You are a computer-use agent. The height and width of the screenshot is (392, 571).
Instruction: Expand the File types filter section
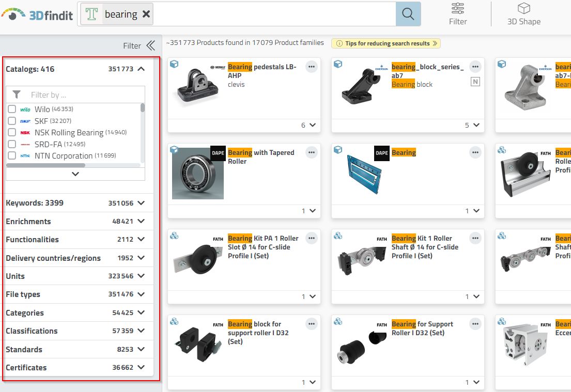click(x=141, y=294)
